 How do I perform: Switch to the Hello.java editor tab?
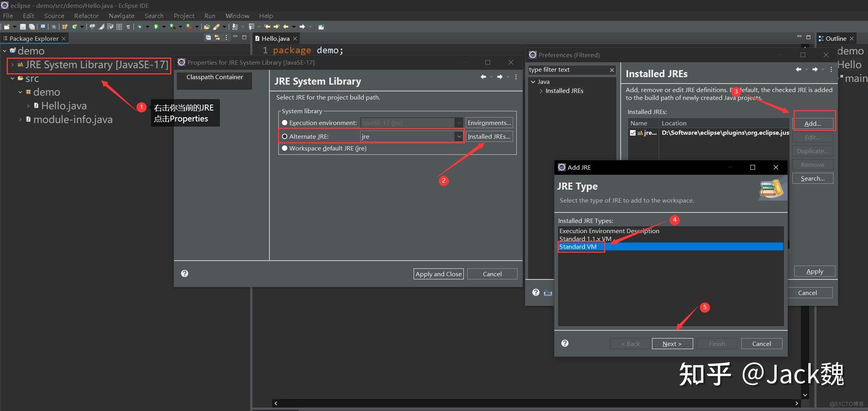(x=275, y=38)
